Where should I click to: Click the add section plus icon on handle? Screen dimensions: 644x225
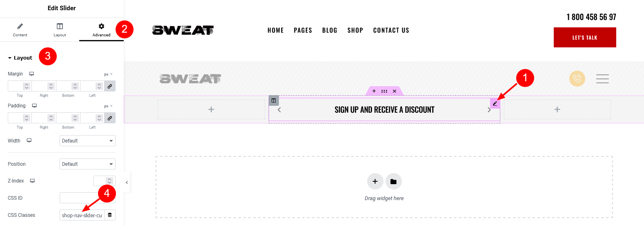coord(374,91)
